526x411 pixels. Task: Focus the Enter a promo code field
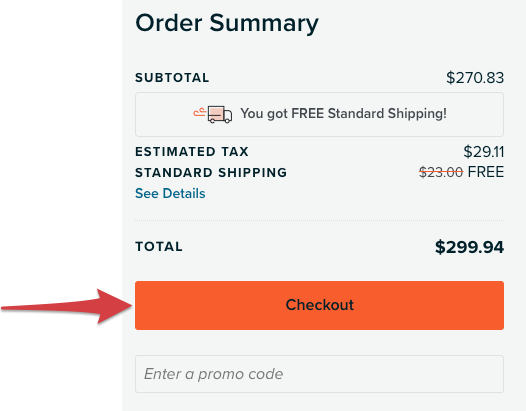pos(319,374)
